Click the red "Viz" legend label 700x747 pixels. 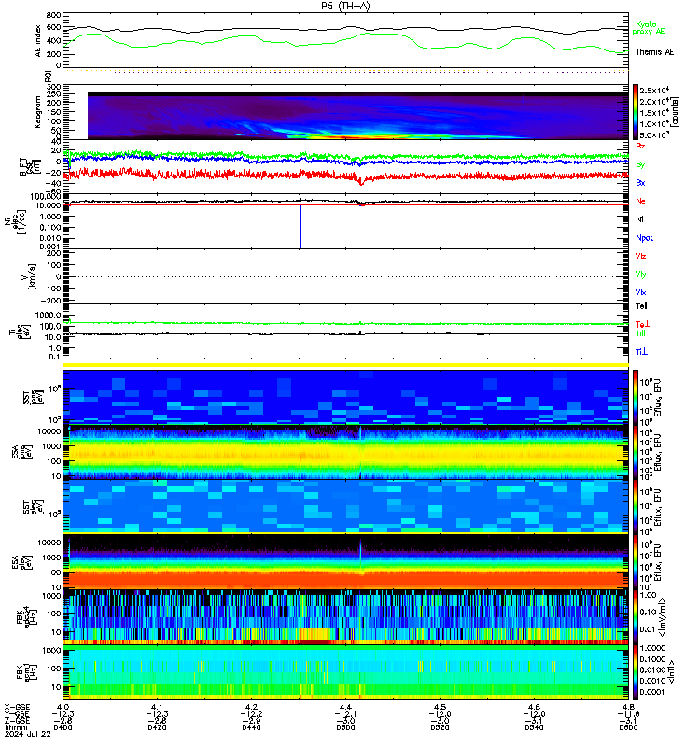click(x=640, y=256)
